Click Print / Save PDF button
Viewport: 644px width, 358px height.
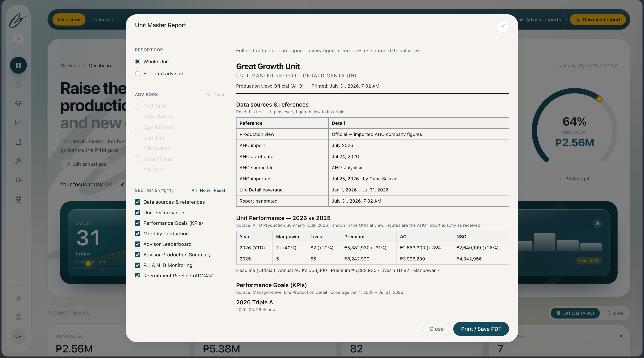pyautogui.click(x=481, y=329)
